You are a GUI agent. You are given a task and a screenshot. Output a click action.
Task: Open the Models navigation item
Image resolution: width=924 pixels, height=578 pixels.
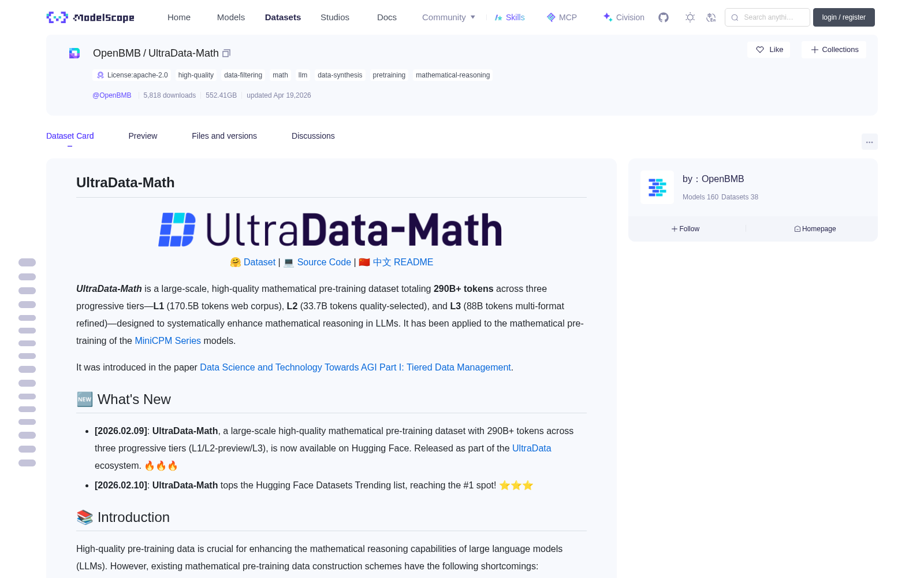point(231,17)
